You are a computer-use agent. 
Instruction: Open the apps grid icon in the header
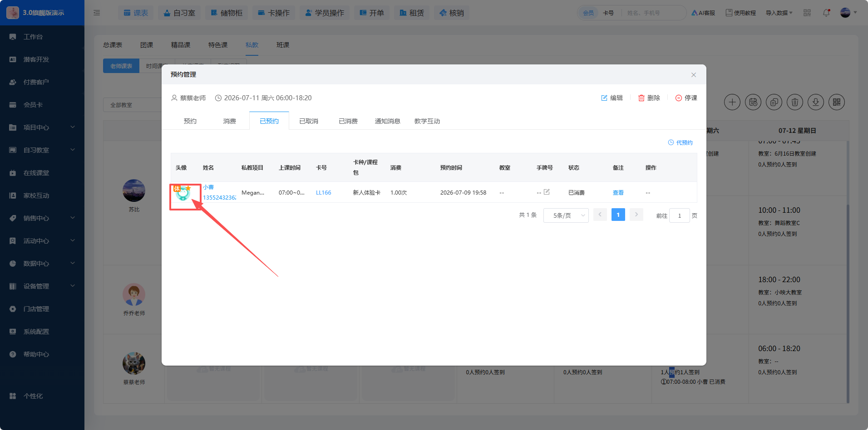click(807, 13)
